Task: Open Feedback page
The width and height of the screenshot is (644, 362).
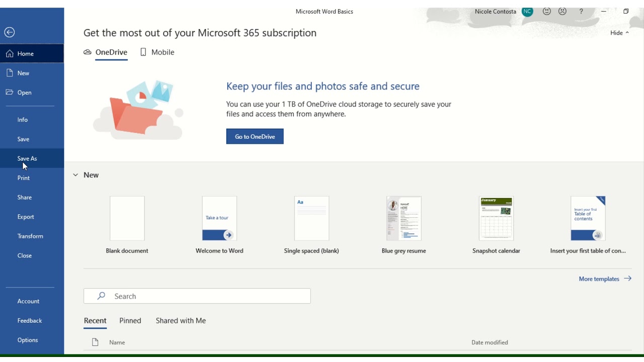Action: tap(32, 321)
